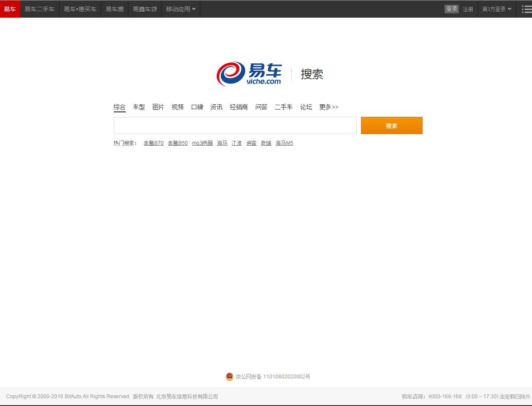The width and height of the screenshot is (532, 406).
Task: Search hot keyword 海马M5
Action: (x=284, y=143)
